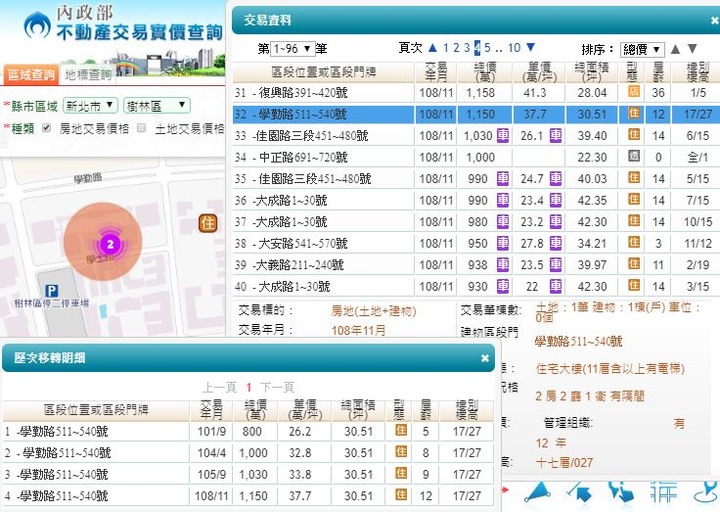Toggle the 房地交易價格 checkbox

coord(46,128)
